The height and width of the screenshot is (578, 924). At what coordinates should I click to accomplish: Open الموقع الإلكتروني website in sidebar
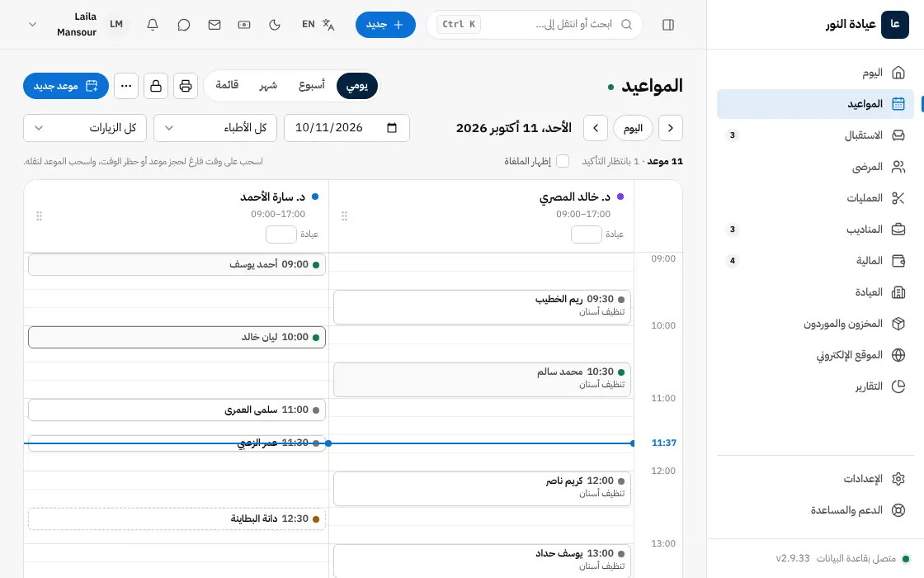816,355
